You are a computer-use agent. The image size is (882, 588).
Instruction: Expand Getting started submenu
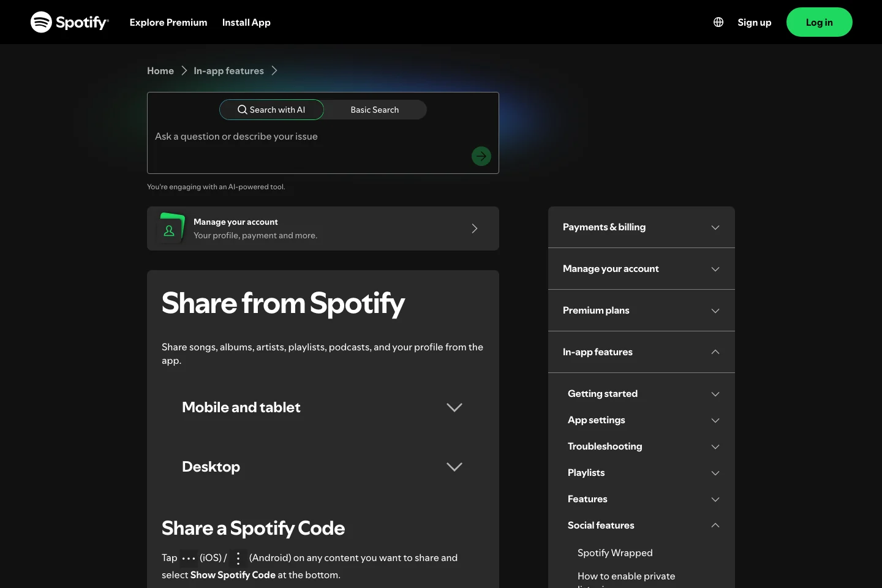644,394
